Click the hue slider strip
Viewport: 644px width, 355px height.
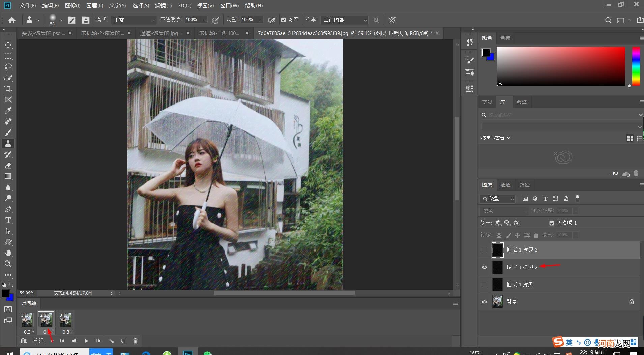point(636,66)
